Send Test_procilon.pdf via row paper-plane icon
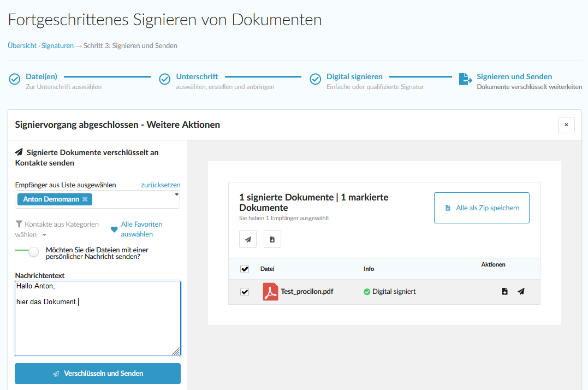The width and height of the screenshot is (588, 390). [521, 292]
